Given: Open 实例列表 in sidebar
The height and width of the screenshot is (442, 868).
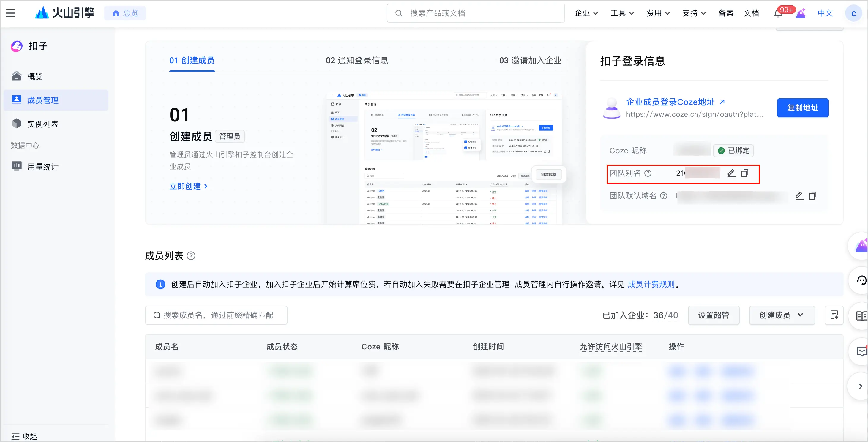Looking at the screenshot, I should [x=56, y=124].
